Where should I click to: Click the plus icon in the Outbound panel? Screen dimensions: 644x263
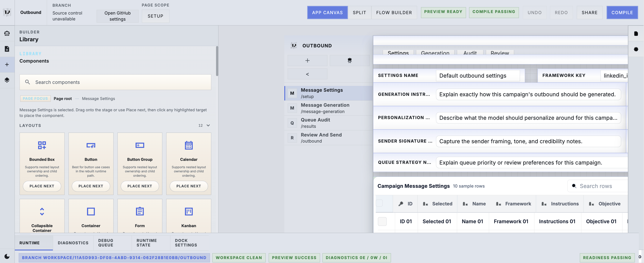coord(307,60)
